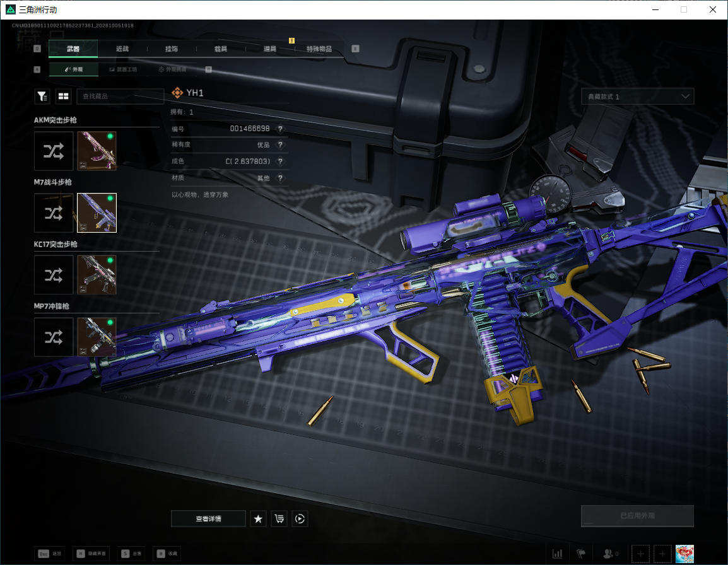Open the shopping cart list icon

pos(279,518)
